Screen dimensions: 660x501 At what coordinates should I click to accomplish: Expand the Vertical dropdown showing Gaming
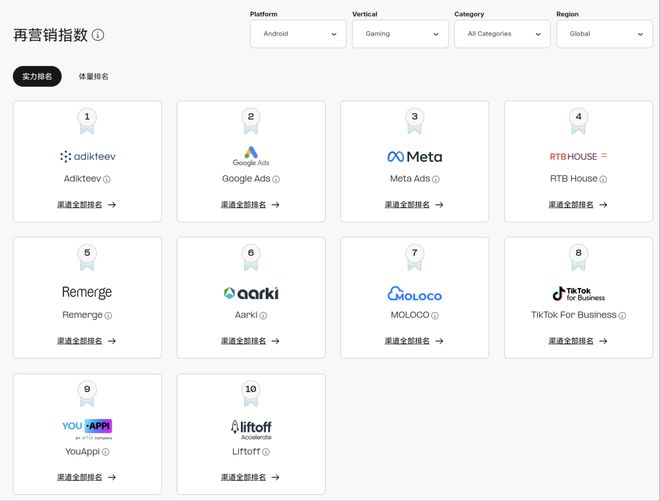tap(400, 34)
